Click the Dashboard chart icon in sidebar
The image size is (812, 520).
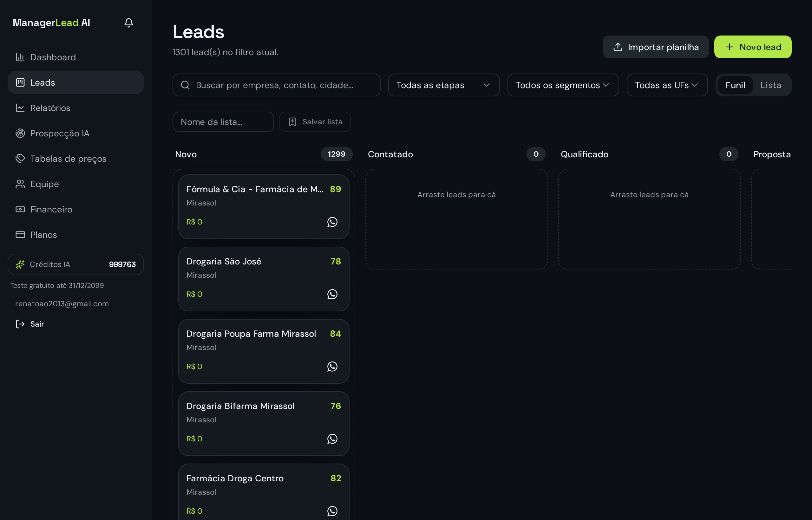[20, 57]
